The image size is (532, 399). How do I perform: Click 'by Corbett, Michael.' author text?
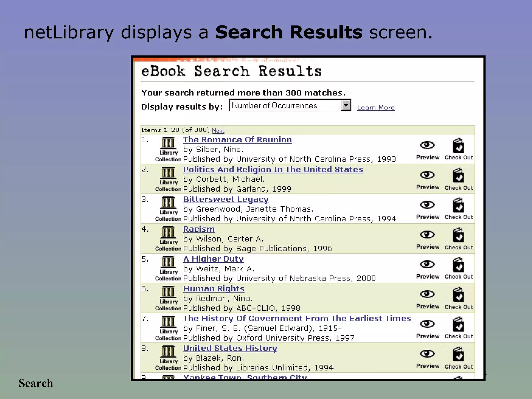click(x=224, y=179)
